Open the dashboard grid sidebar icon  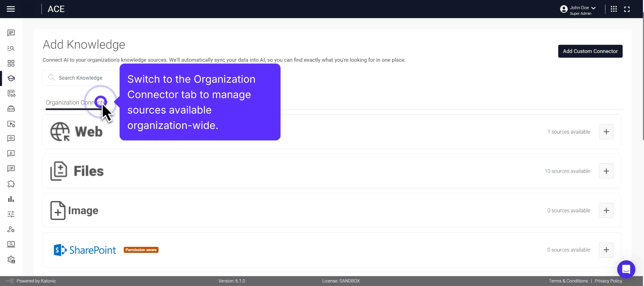coord(11,63)
